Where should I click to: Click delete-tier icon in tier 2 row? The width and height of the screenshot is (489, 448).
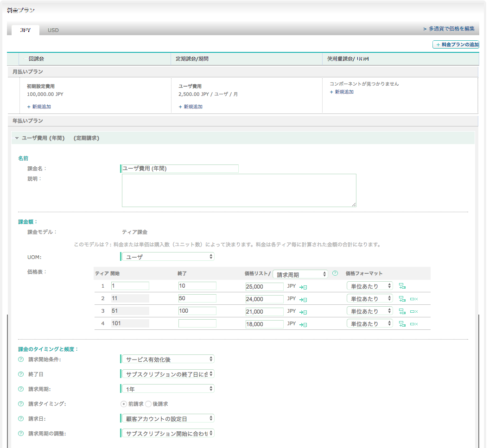click(x=414, y=299)
